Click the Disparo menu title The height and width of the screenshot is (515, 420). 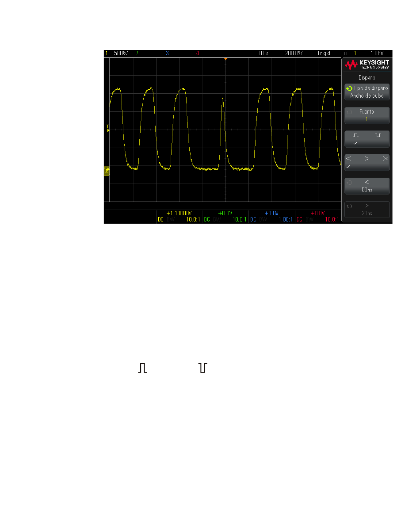[x=367, y=78]
